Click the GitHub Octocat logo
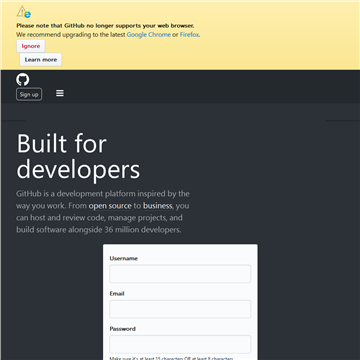360x360 pixels. pyautogui.click(x=23, y=80)
